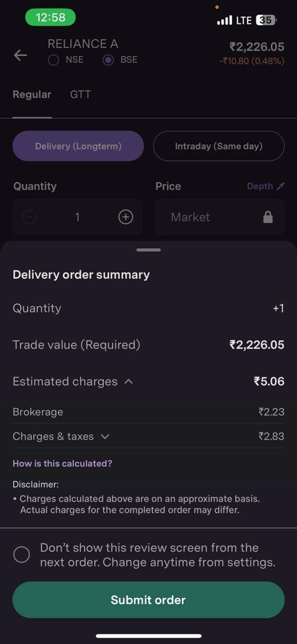Tap the back arrow icon

click(x=20, y=55)
